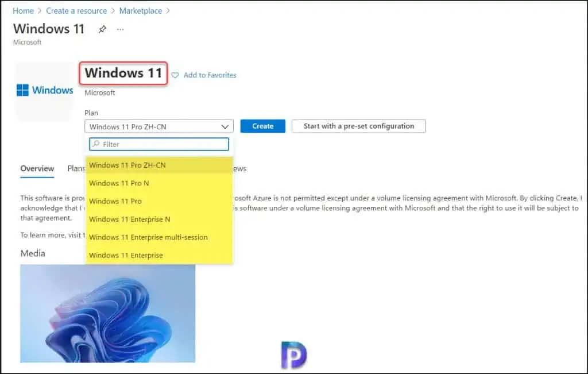Open the Plans tab
This screenshot has width=588, height=374.
click(76, 168)
